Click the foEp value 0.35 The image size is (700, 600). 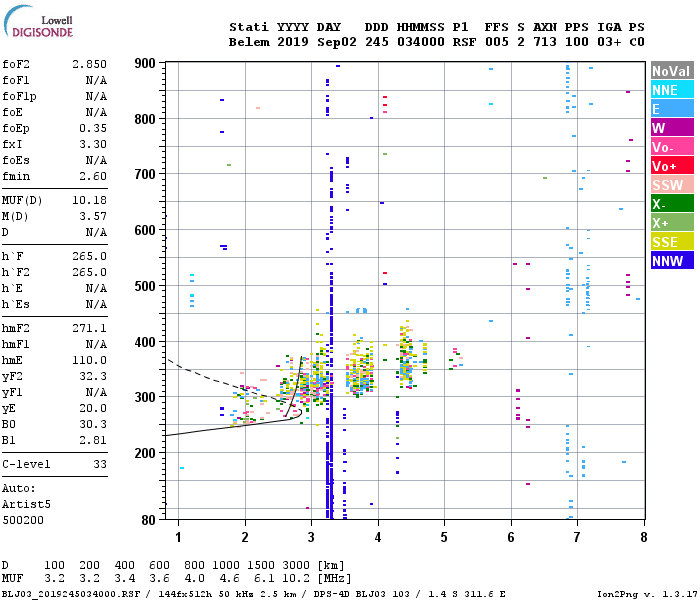click(x=93, y=129)
